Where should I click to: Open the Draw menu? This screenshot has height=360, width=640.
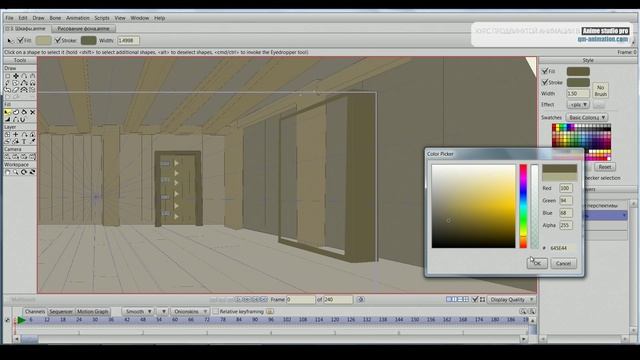(x=38, y=18)
